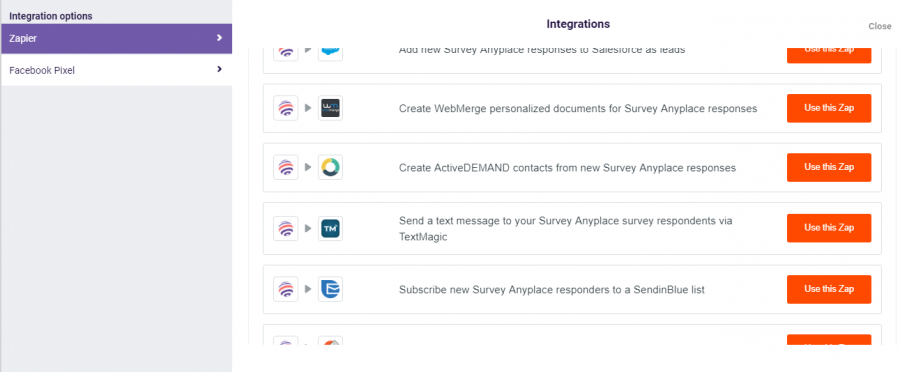Click Survey Anyplace icon in WebMerge row
900x372 pixels.
[286, 108]
